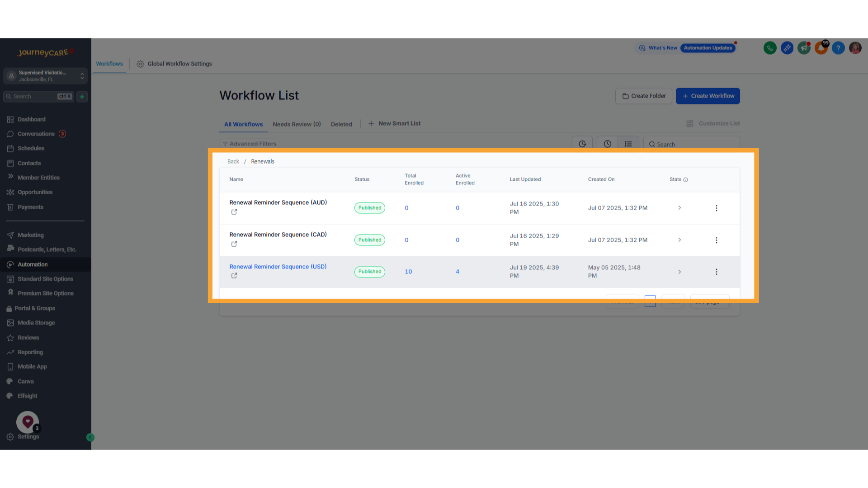Click the Back breadcrumb link above Renewals
Viewport: 868px width, 488px height.
tap(233, 161)
